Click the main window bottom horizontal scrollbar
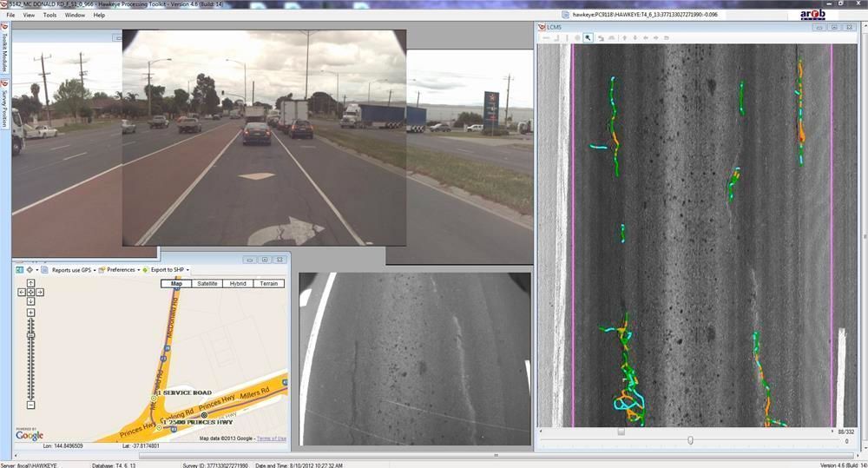 point(496,455)
